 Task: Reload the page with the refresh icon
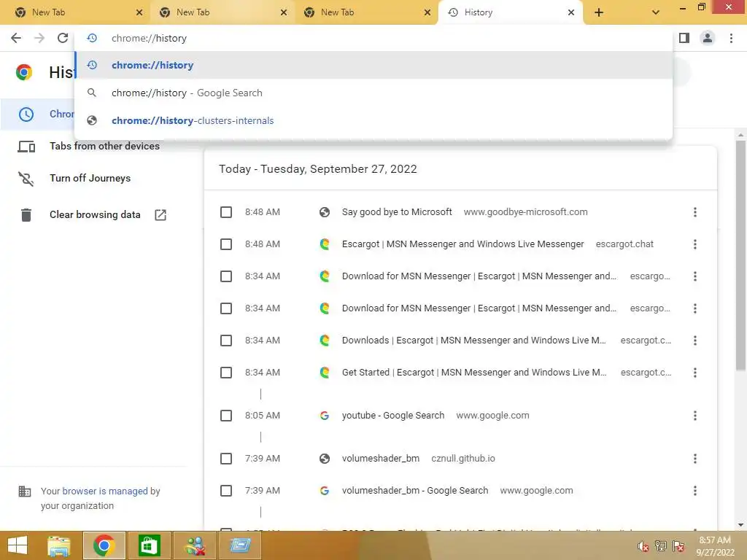tap(63, 38)
